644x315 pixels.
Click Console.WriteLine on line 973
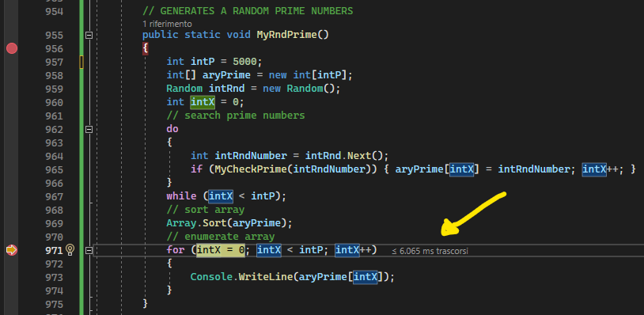pyautogui.click(x=241, y=277)
